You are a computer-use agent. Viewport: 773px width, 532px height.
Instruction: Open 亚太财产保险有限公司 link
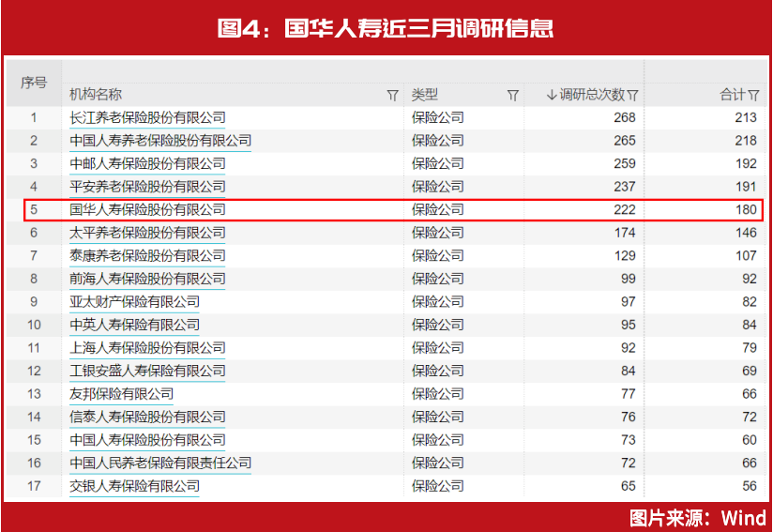point(134,302)
